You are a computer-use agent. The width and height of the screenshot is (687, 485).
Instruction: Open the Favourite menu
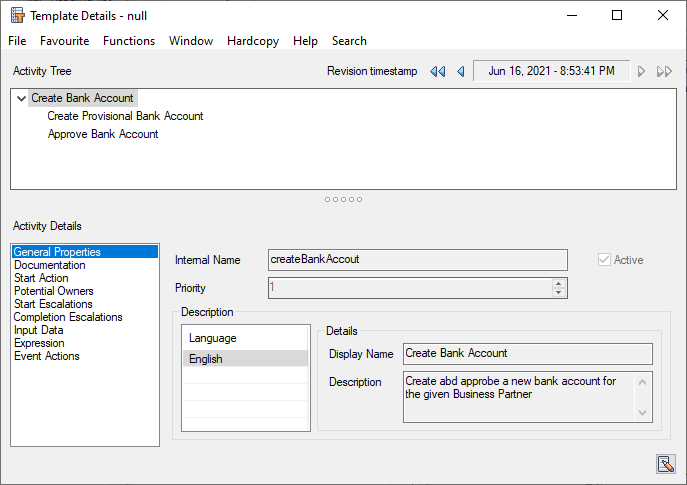coord(64,41)
